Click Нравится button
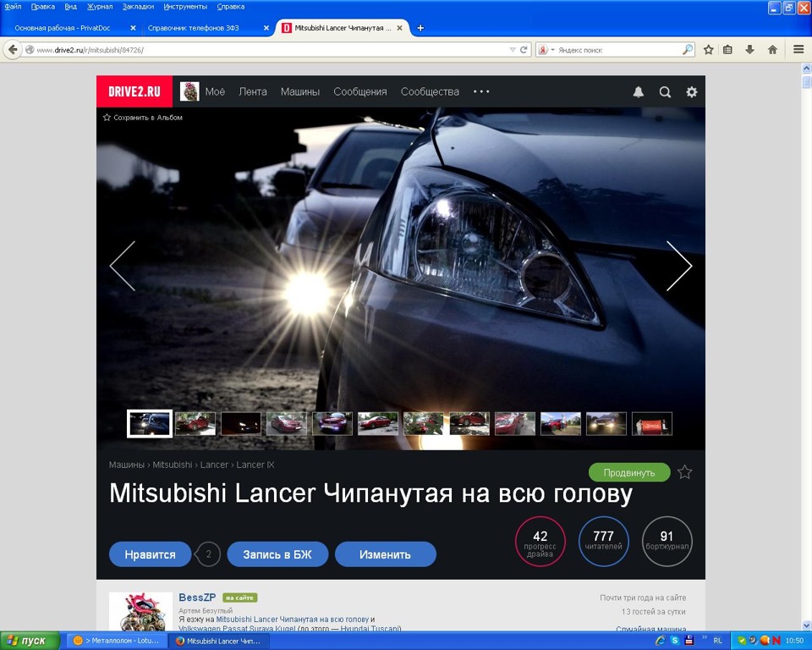 click(x=151, y=554)
